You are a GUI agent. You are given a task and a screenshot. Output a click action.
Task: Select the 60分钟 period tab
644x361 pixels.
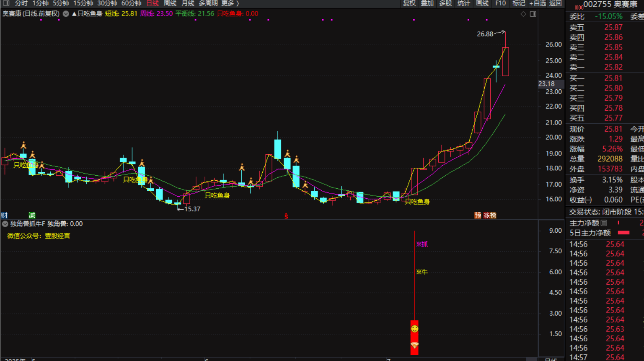131,3
